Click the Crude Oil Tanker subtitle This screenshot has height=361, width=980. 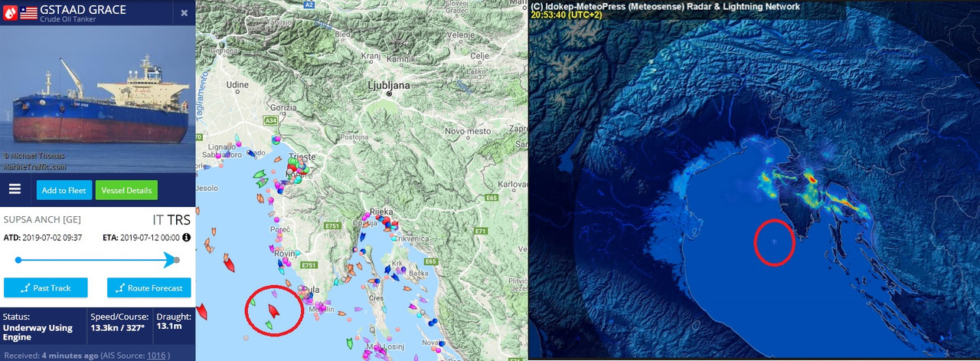pyautogui.click(x=68, y=19)
